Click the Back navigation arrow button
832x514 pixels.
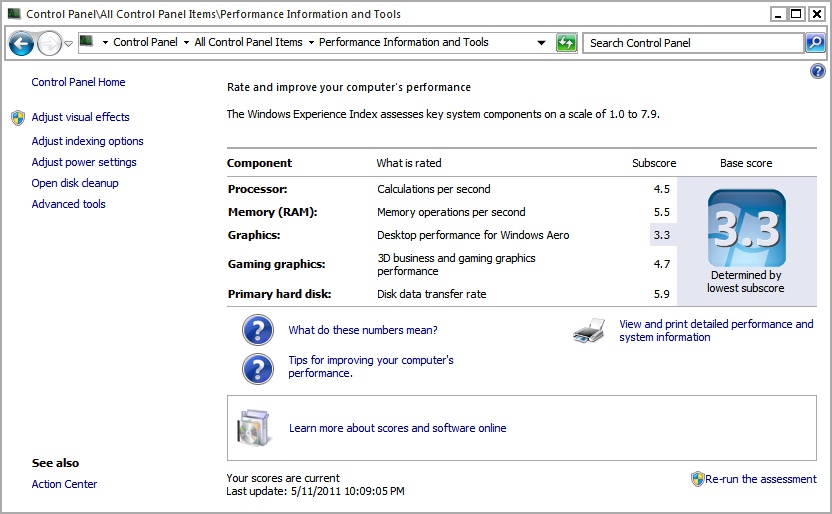point(21,43)
